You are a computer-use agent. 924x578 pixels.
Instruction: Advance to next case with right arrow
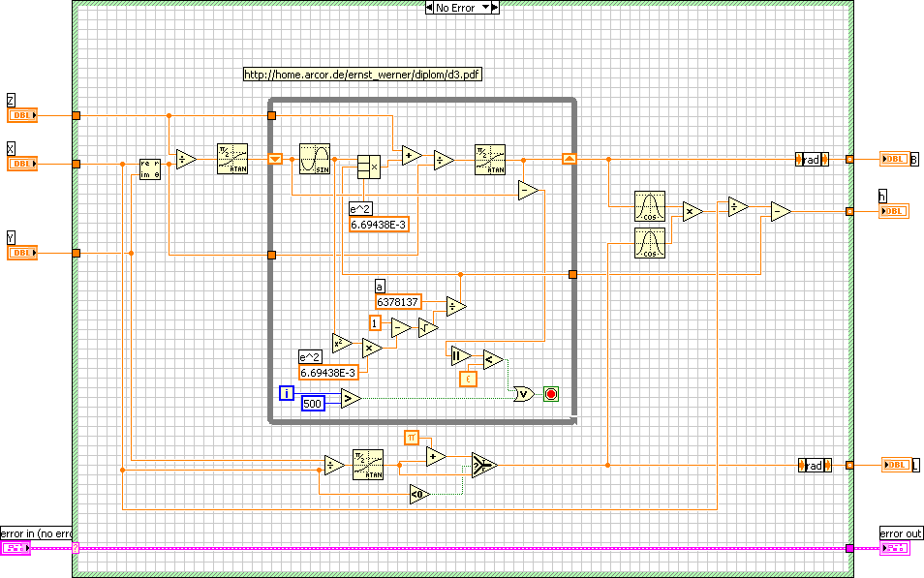click(494, 8)
